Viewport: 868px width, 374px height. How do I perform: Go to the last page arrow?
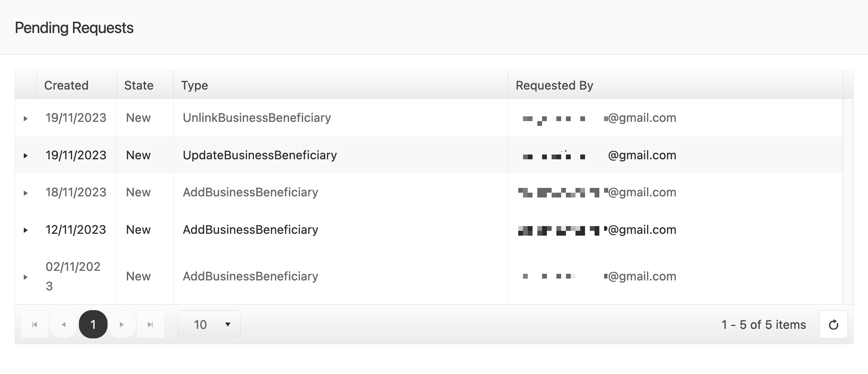tap(150, 324)
